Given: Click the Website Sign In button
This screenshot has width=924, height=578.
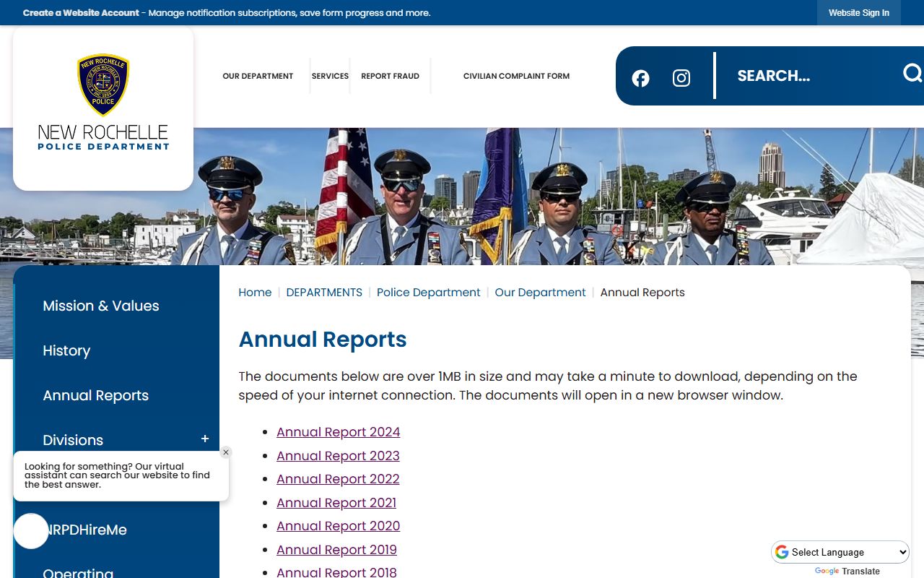Looking at the screenshot, I should coord(859,13).
